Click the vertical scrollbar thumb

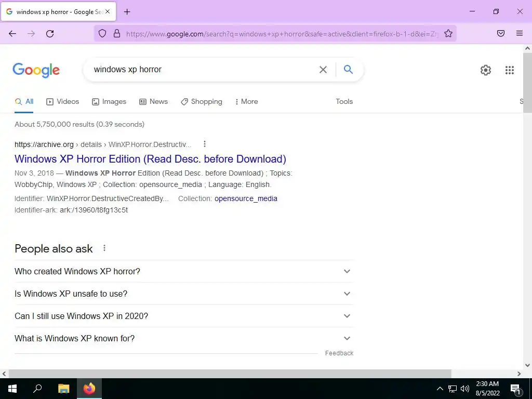[x=528, y=83]
